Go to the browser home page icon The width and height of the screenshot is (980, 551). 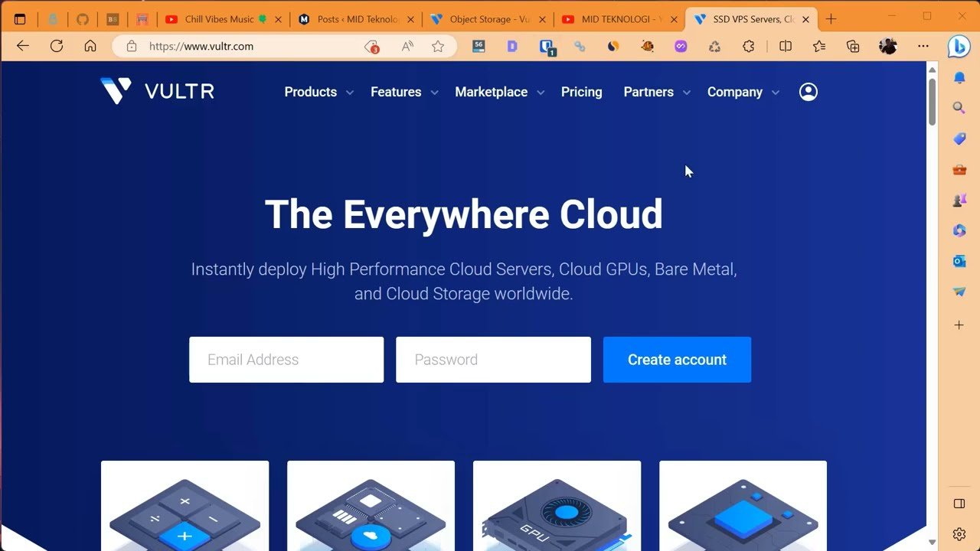click(x=90, y=46)
